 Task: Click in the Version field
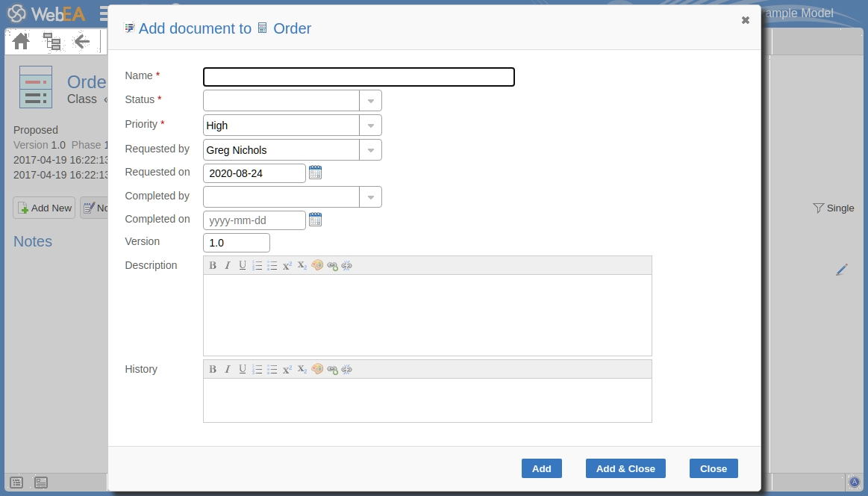(236, 243)
